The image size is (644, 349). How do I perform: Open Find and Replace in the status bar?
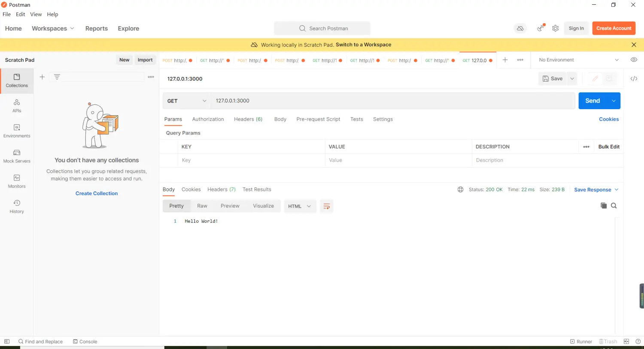(x=40, y=342)
